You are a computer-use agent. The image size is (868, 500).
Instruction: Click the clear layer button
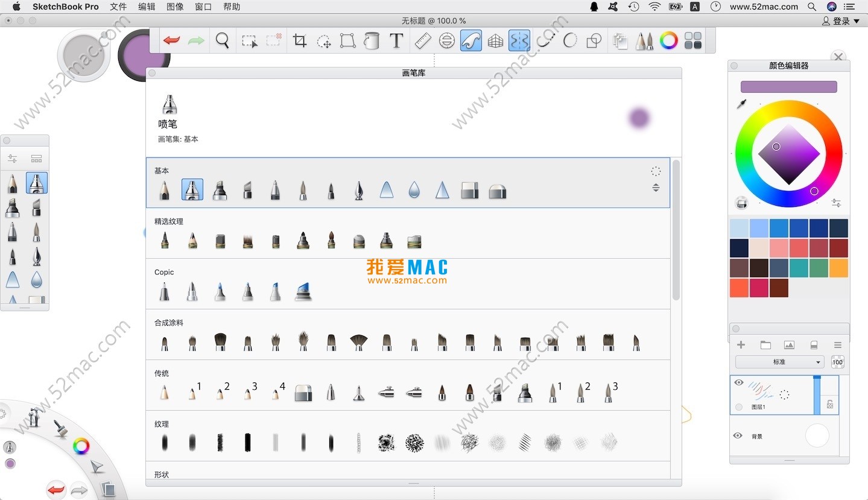tap(814, 345)
